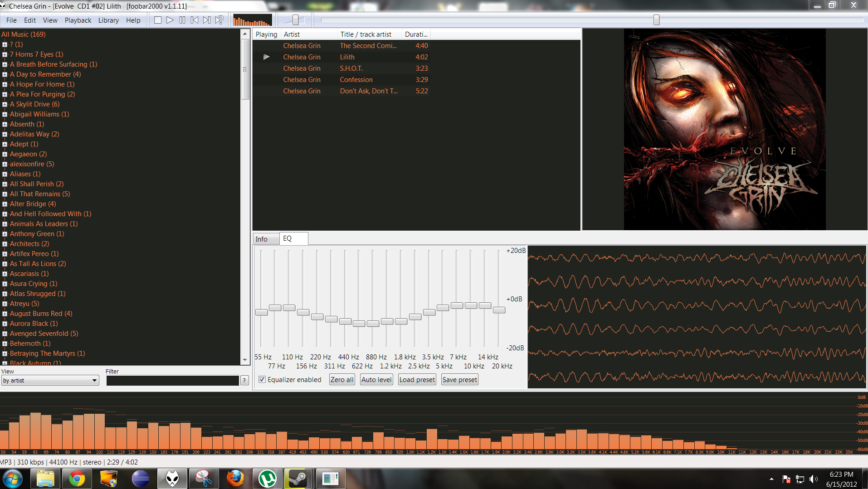This screenshot has height=489, width=868.
Task: Select 'All Music (169)' root node
Action: coord(24,34)
